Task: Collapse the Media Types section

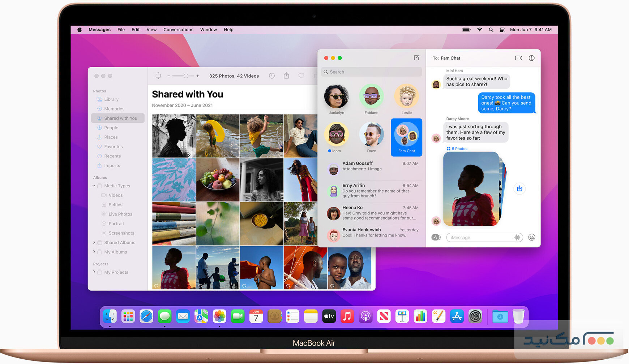Action: [94, 186]
